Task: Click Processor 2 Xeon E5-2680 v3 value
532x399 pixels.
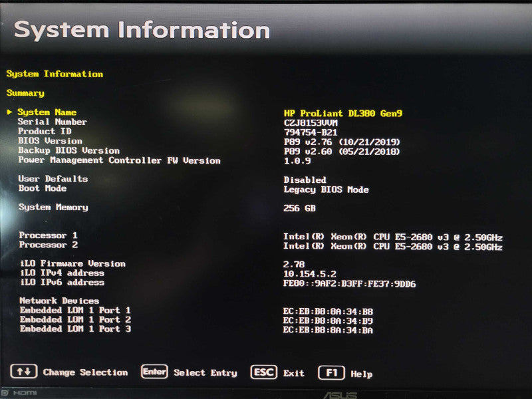Action: 393,246
